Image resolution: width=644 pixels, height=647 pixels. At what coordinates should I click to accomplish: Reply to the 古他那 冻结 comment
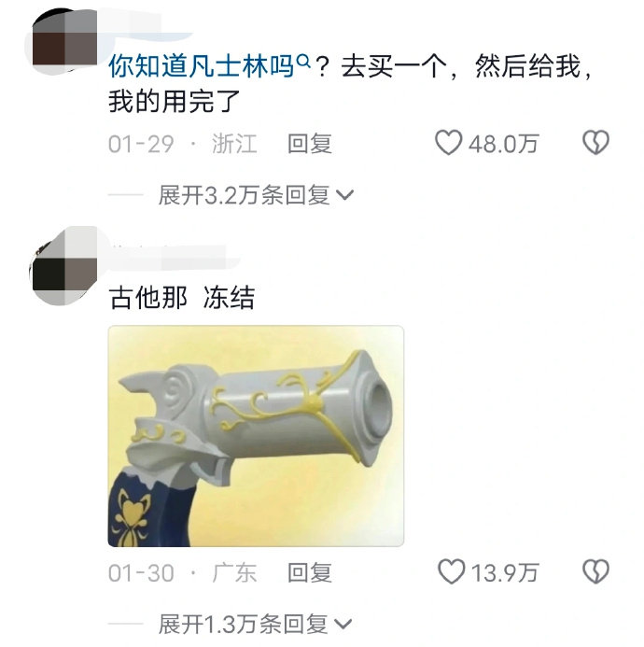310,572
